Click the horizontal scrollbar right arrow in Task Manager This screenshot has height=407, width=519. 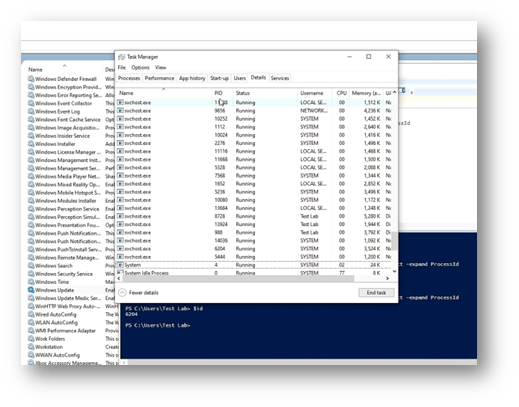coord(387,278)
